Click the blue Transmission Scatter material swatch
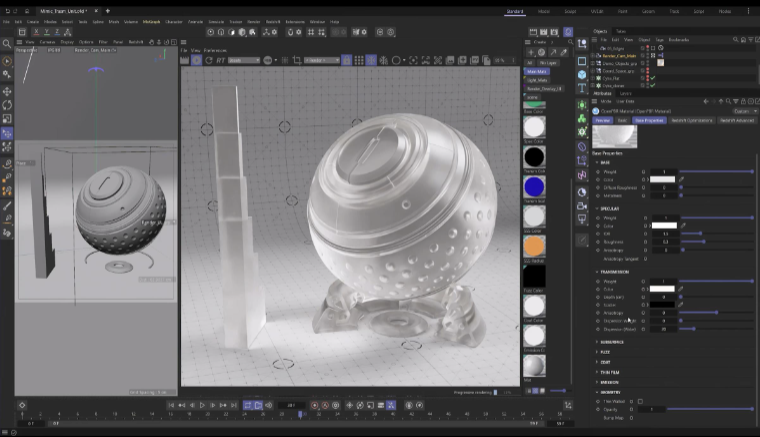 (x=534, y=187)
